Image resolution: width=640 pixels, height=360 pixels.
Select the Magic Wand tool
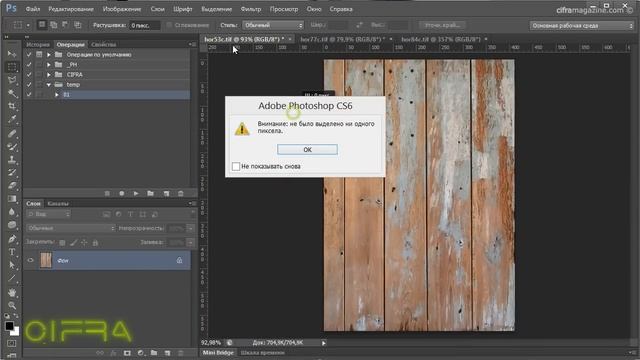point(12,93)
